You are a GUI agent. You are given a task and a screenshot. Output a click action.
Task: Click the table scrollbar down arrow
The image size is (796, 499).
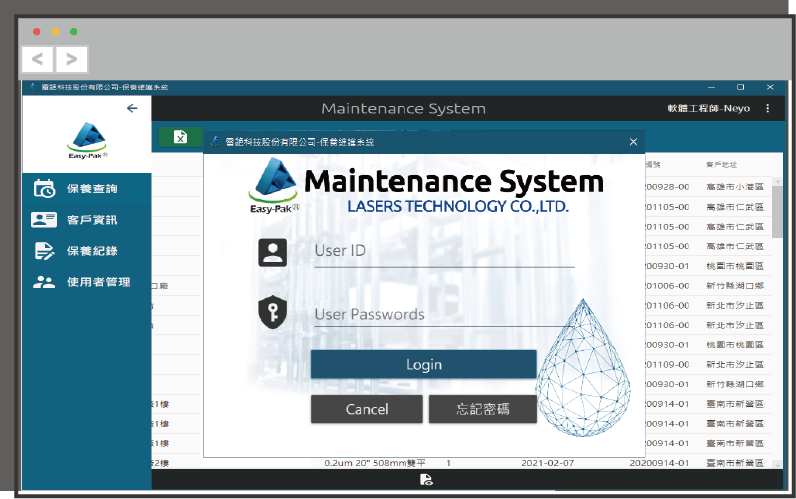tap(777, 464)
